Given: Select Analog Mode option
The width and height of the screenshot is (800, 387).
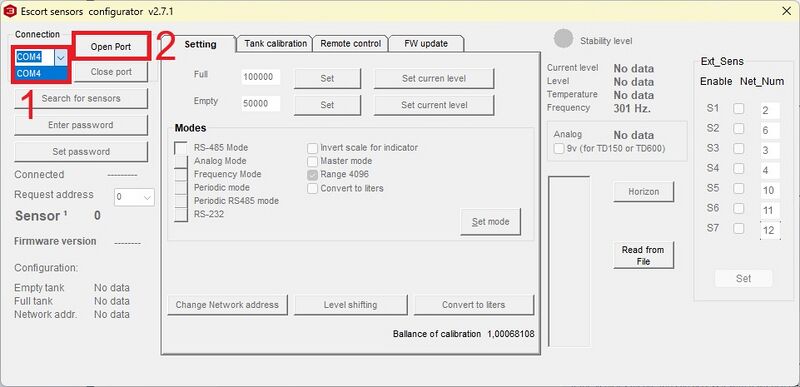Looking at the screenshot, I should point(181,161).
